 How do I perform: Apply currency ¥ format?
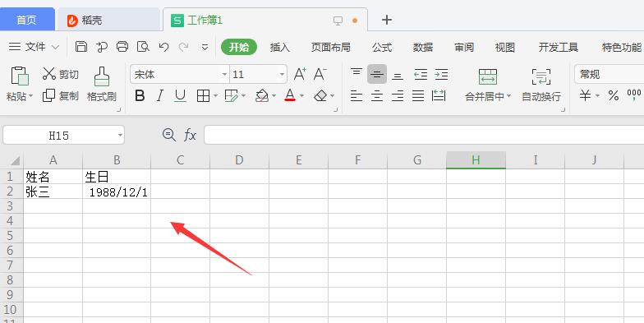coord(585,96)
